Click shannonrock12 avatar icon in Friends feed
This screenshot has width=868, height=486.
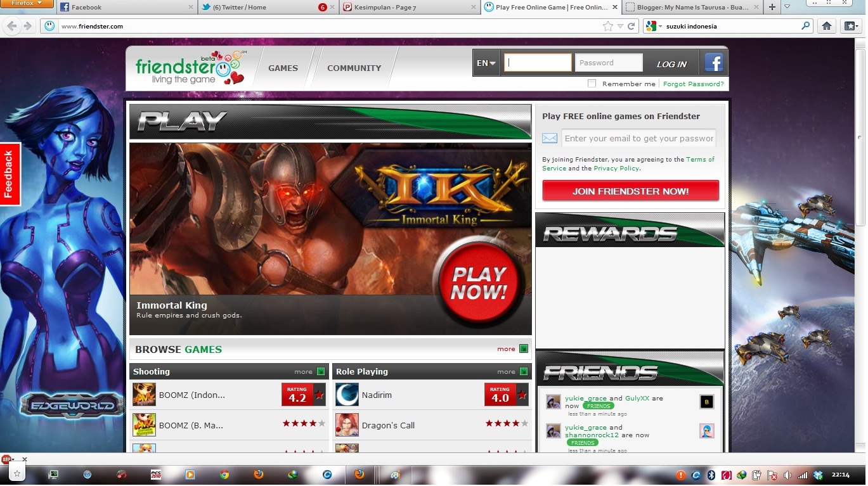pos(707,431)
